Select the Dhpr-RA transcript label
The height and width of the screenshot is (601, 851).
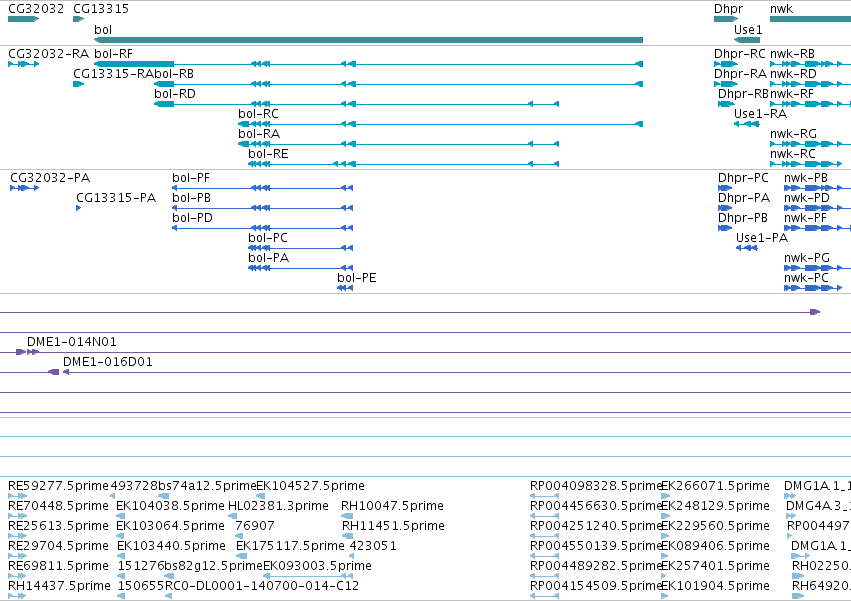point(740,73)
